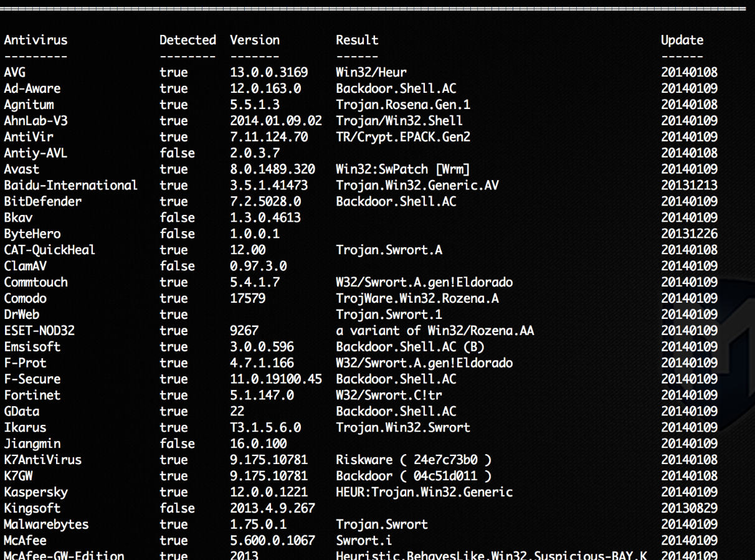The width and height of the screenshot is (755, 560).
Task: Click Kingsoft update date 20130829
Action: coord(689,508)
